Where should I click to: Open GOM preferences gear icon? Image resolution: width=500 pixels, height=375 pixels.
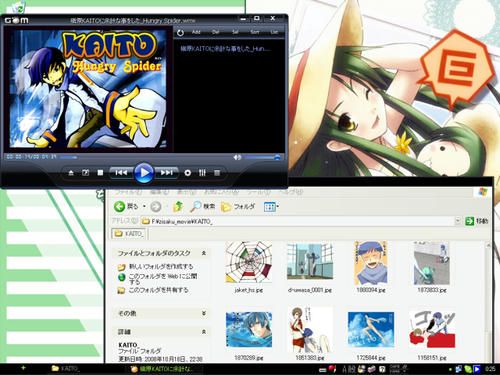click(188, 173)
